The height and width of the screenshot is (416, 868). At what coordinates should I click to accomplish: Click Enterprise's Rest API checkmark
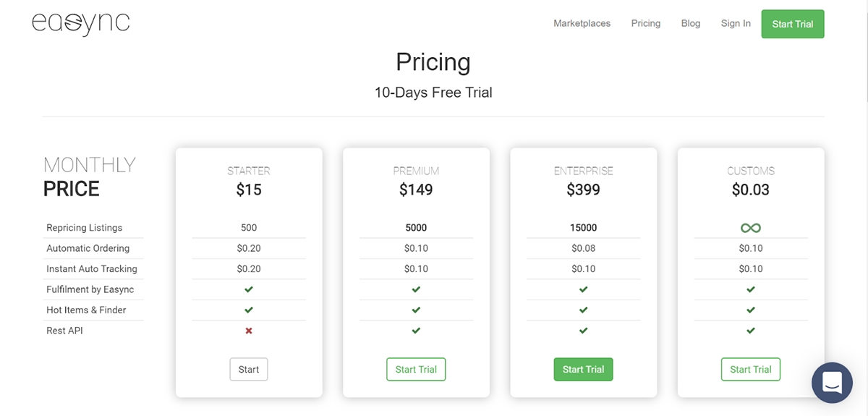tap(584, 331)
